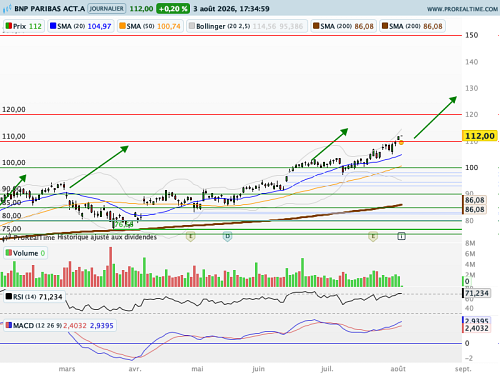Screen dimensions: 500x375
Task: Click the E event marker in late July
Action: click(373, 236)
